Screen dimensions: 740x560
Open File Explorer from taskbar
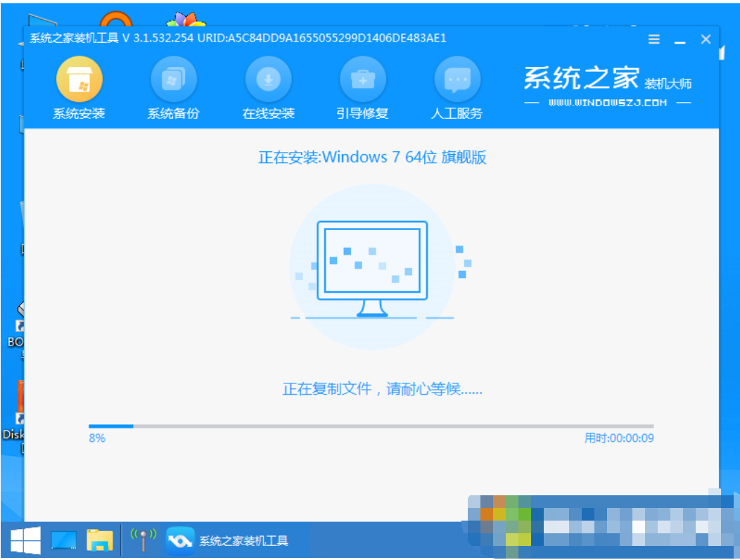coord(100,540)
